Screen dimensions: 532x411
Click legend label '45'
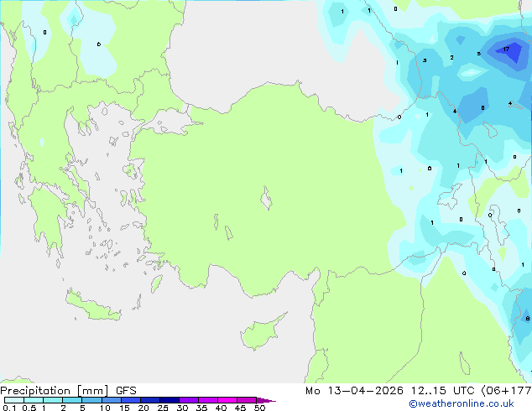point(240,408)
